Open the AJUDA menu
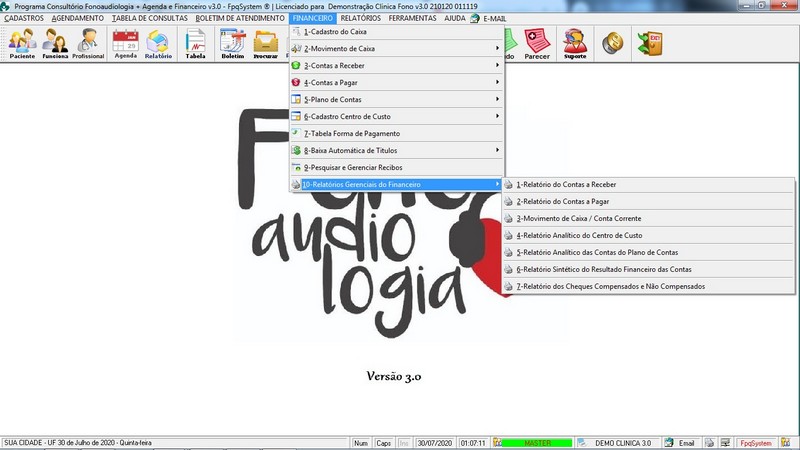This screenshot has height=450, width=800. (x=455, y=18)
